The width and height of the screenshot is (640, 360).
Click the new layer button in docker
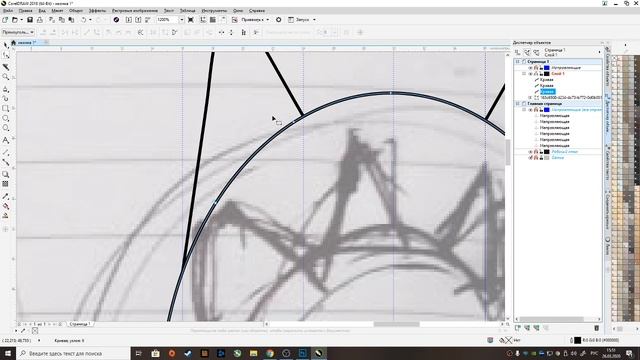point(518,328)
